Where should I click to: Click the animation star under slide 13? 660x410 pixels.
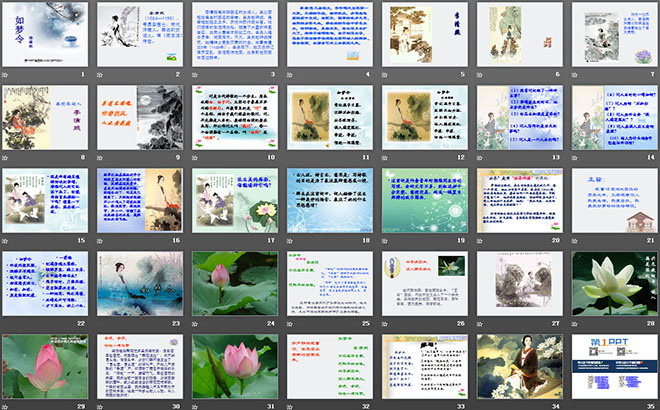480,158
